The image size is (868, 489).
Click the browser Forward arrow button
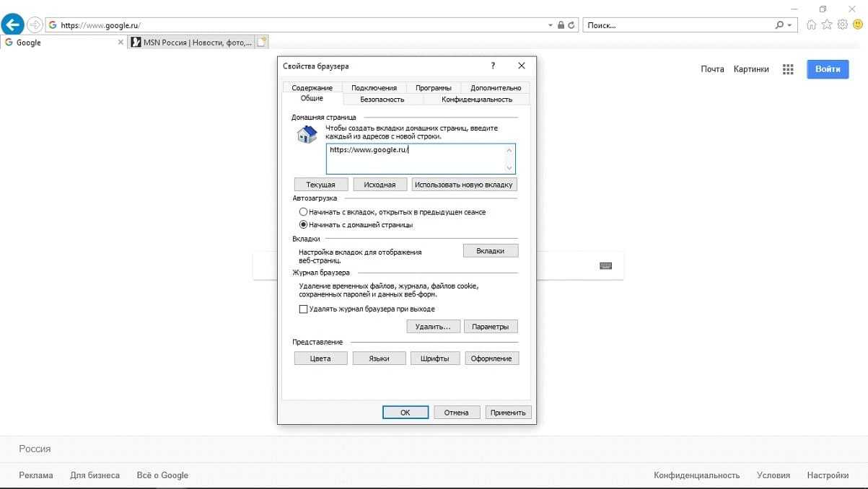click(x=35, y=25)
